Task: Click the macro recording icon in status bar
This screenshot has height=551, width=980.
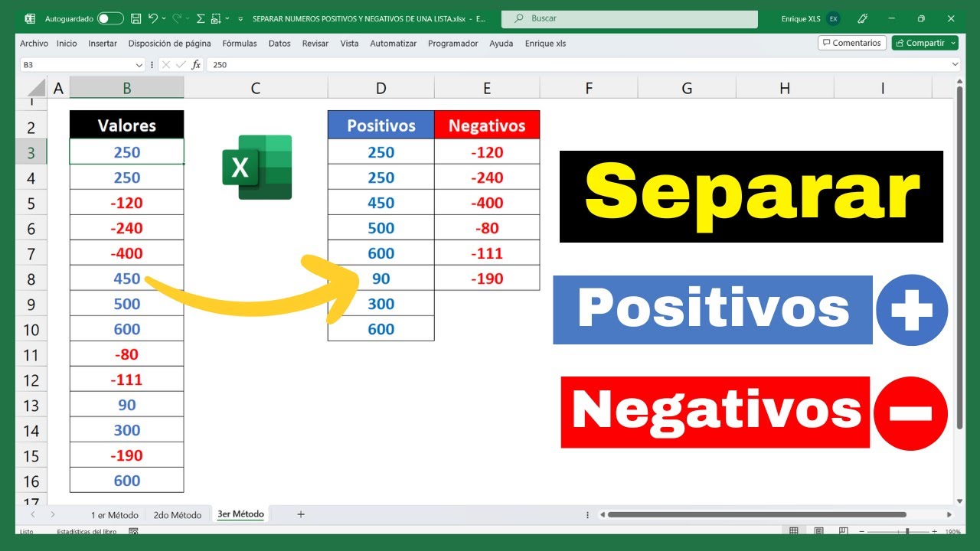Action: pyautogui.click(x=133, y=531)
